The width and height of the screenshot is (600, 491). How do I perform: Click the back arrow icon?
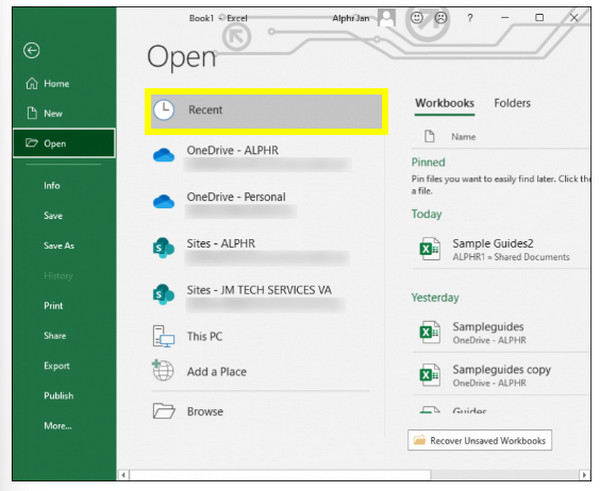32,50
